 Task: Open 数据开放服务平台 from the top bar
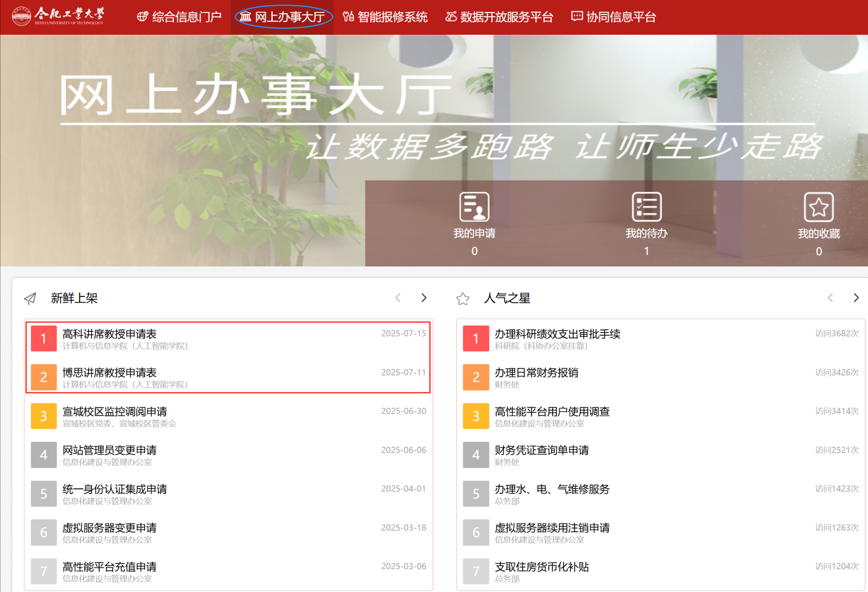[x=499, y=17]
